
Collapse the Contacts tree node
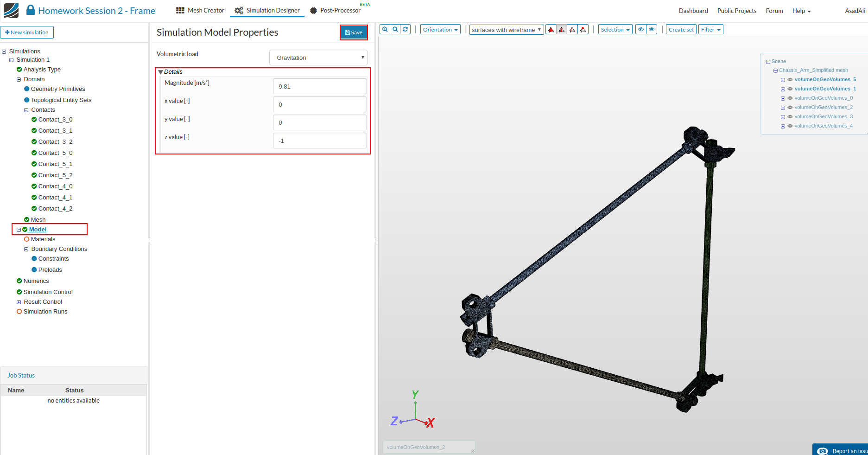pos(26,110)
